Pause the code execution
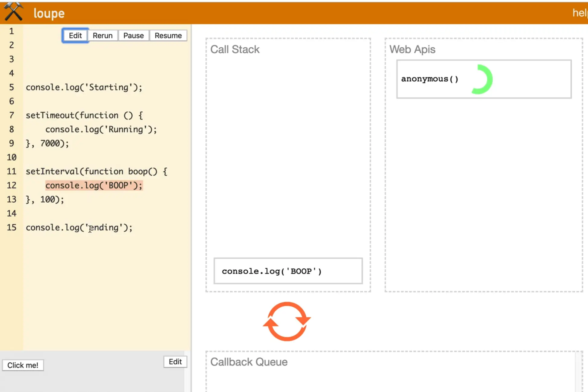Image resolution: width=588 pixels, height=392 pixels. coord(133,36)
